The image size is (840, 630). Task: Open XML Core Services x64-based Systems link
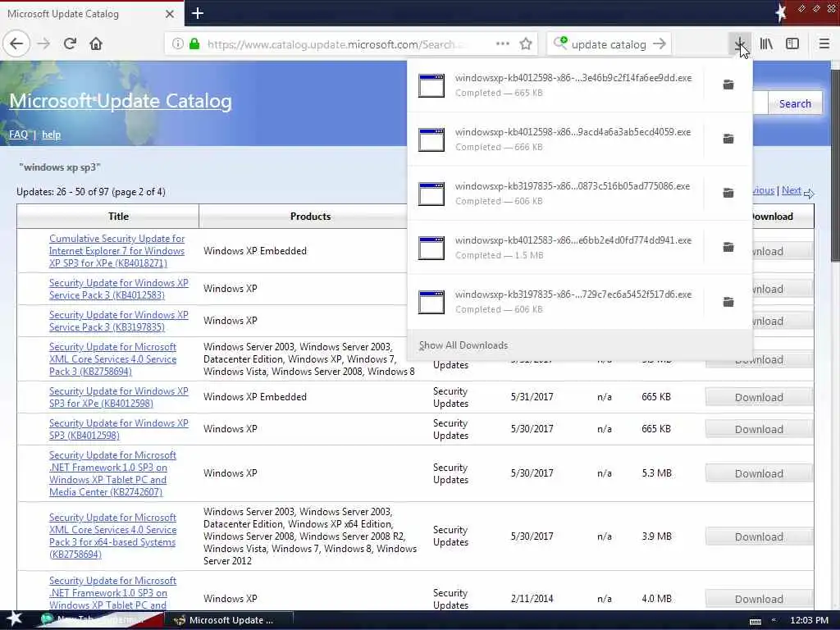coord(112,536)
